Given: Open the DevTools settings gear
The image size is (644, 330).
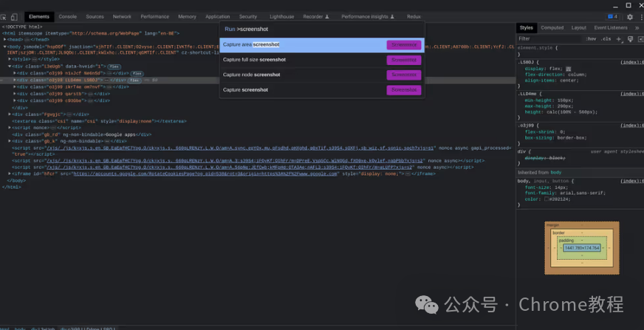Looking at the screenshot, I should (630, 17).
